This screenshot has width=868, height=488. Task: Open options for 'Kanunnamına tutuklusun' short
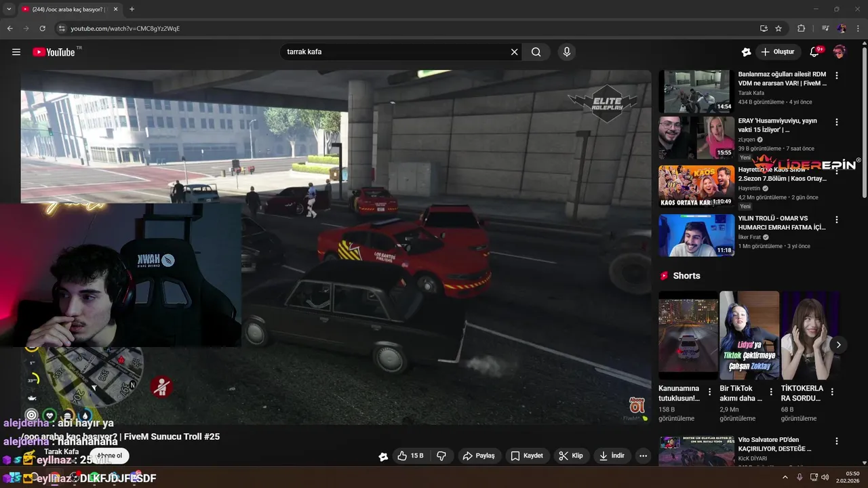pyautogui.click(x=710, y=392)
